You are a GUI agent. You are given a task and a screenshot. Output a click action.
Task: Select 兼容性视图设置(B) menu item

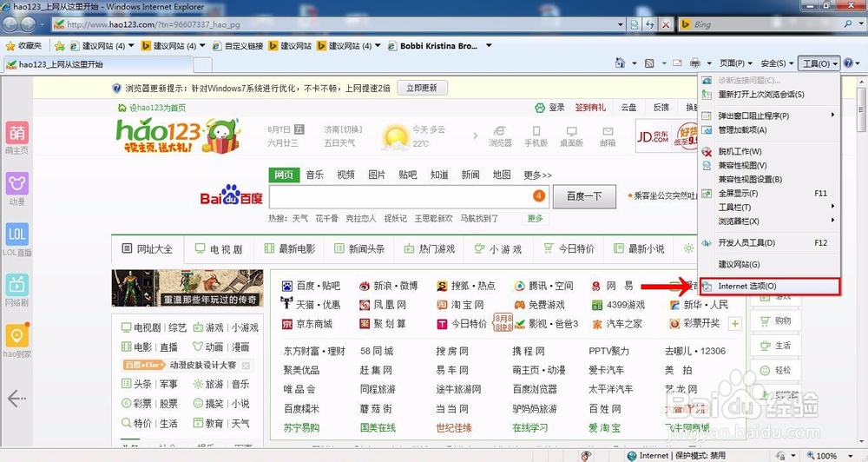point(769,179)
